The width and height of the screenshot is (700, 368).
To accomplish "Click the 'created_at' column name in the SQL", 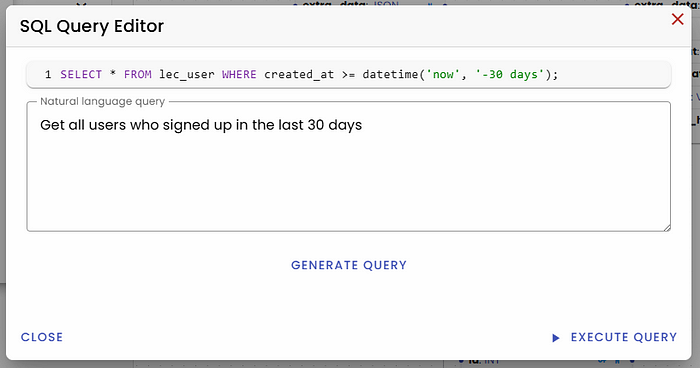I will click(x=299, y=75).
